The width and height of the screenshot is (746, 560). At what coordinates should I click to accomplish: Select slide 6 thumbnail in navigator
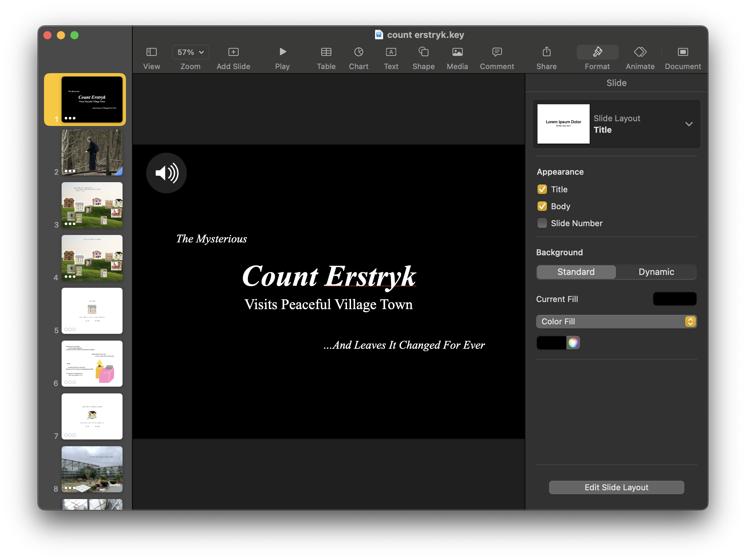click(92, 363)
